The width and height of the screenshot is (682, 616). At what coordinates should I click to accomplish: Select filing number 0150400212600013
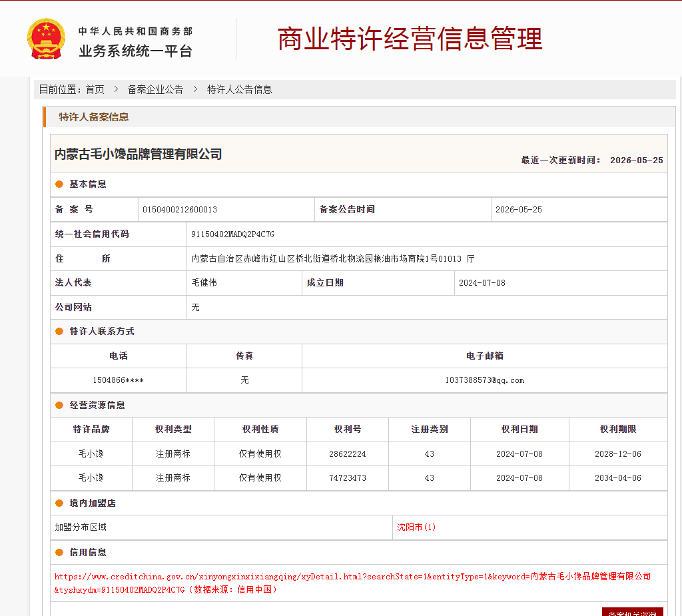pyautogui.click(x=180, y=210)
